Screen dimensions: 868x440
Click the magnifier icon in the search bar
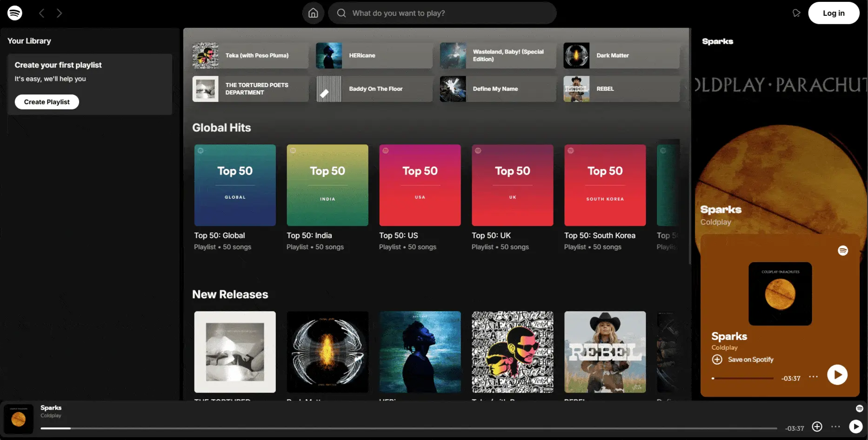[x=341, y=13]
